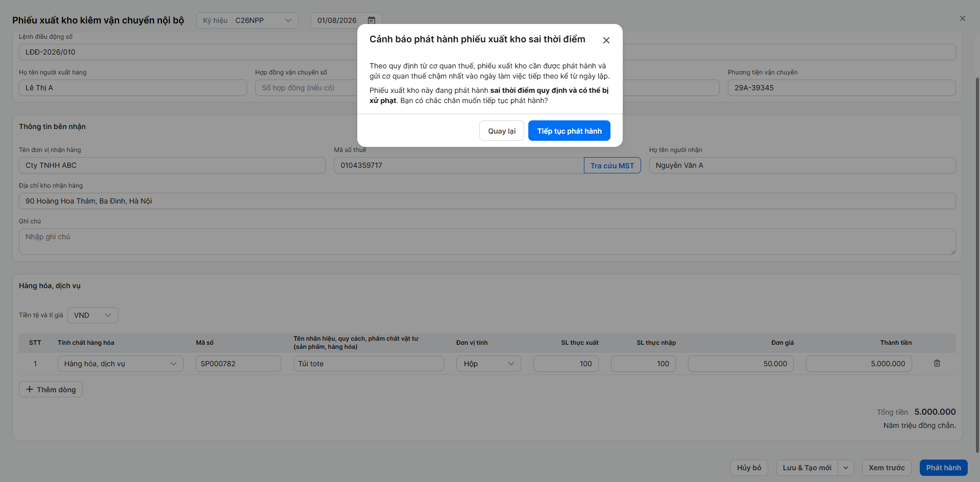This screenshot has height=482, width=980.
Task: Click the Thành tiền column header
Action: [x=896, y=343]
